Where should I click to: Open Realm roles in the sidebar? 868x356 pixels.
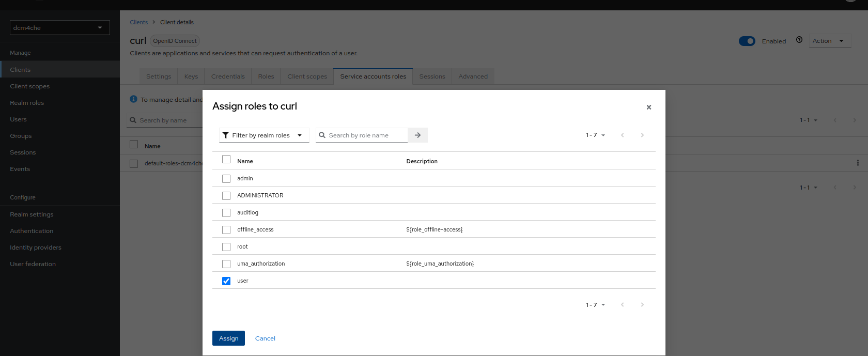[x=60, y=103]
